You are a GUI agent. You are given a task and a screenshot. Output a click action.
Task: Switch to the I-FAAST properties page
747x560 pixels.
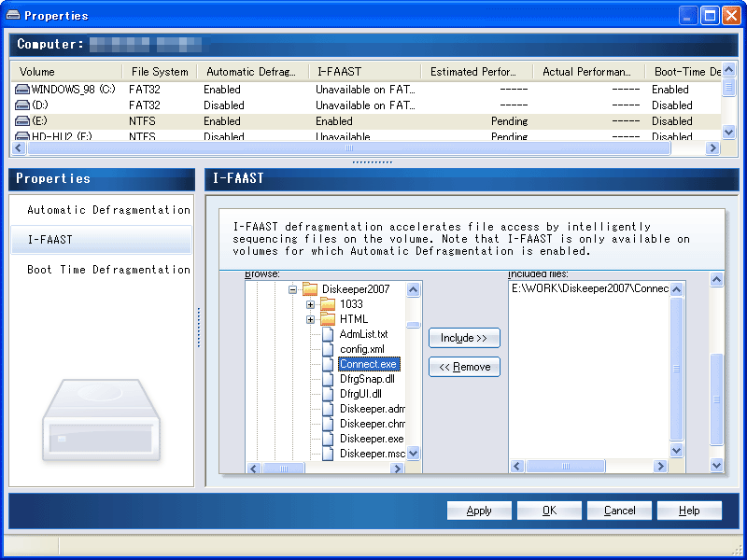tap(101, 240)
